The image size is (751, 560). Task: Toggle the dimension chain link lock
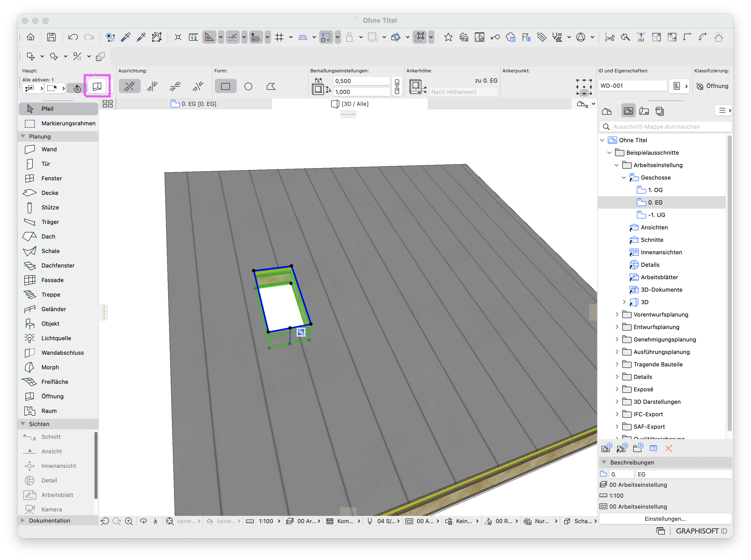pos(397,86)
